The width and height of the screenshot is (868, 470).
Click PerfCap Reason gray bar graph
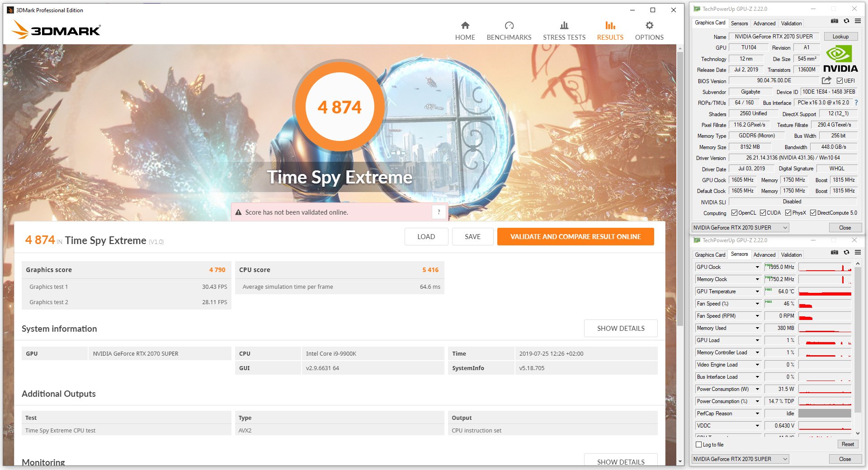pyautogui.click(x=825, y=414)
